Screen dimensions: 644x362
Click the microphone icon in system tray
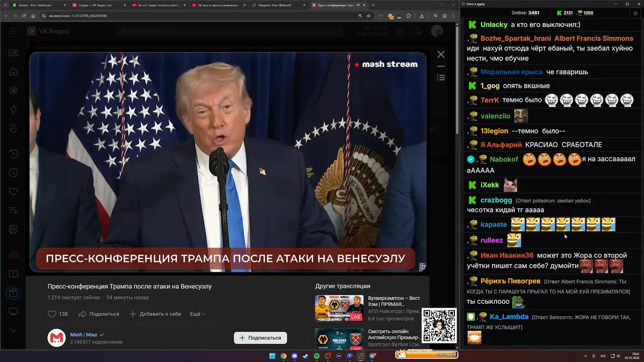pyautogui.click(x=594, y=356)
